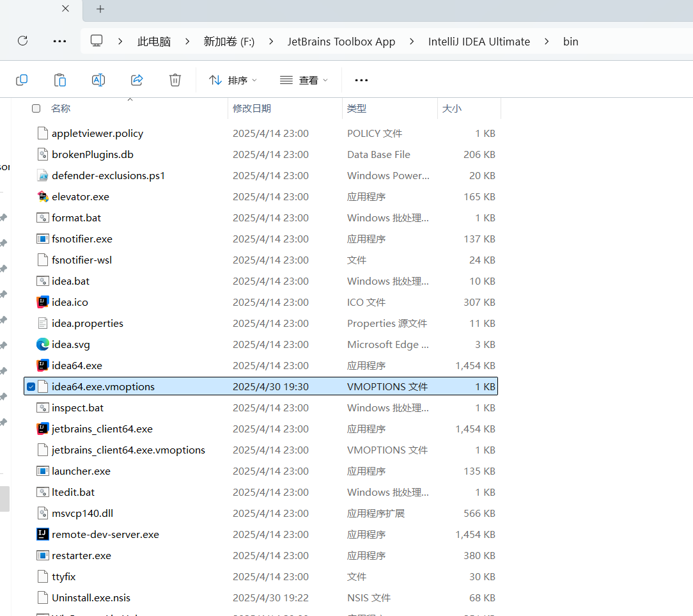Uncheck the checkbox beside idea64.exe.vmoptions

(x=31, y=386)
